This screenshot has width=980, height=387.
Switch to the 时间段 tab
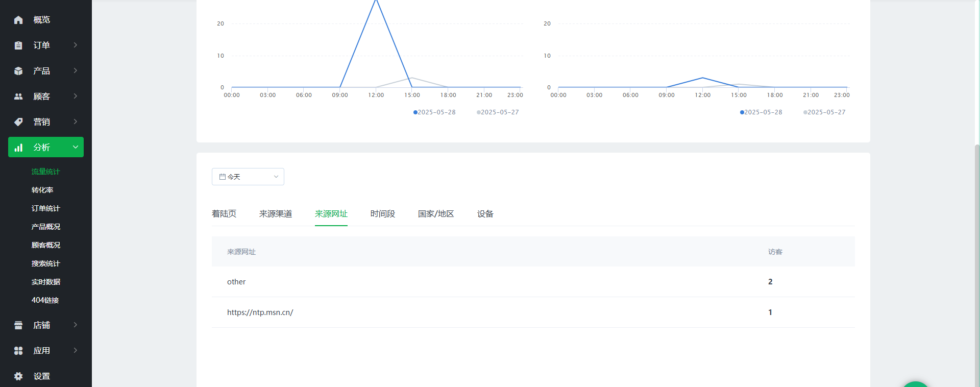(383, 214)
